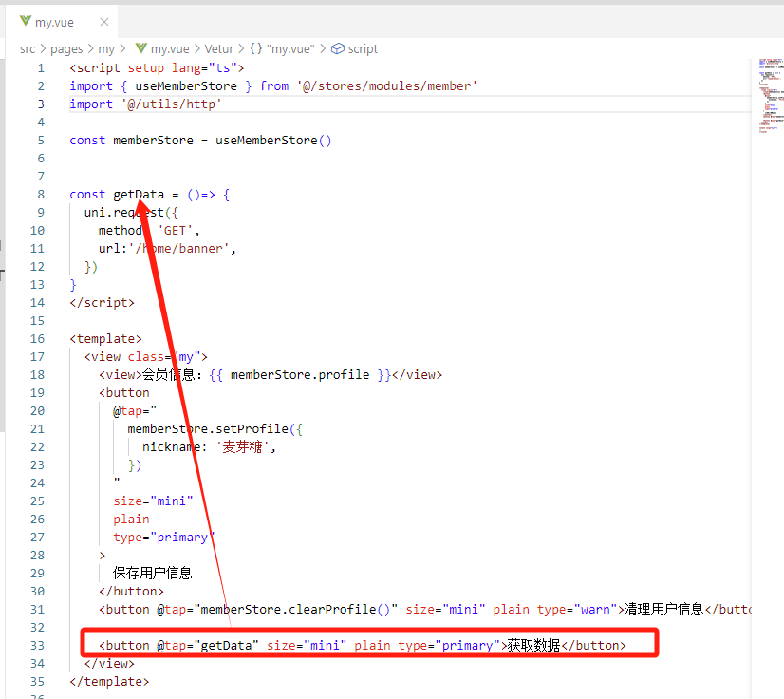Click memberStore.clearProfile() handler text
Screen dimensions: 784x699
click(295, 610)
